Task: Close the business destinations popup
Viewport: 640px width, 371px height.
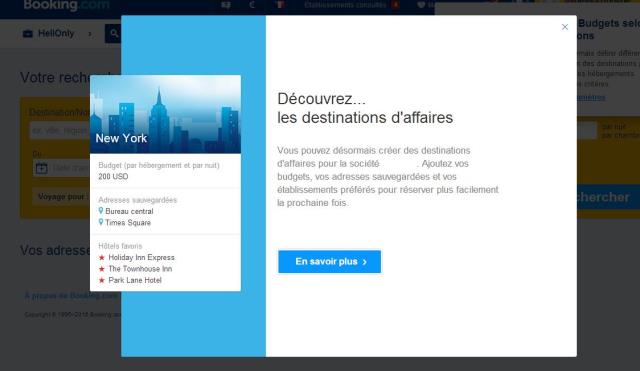Action: pyautogui.click(x=565, y=27)
